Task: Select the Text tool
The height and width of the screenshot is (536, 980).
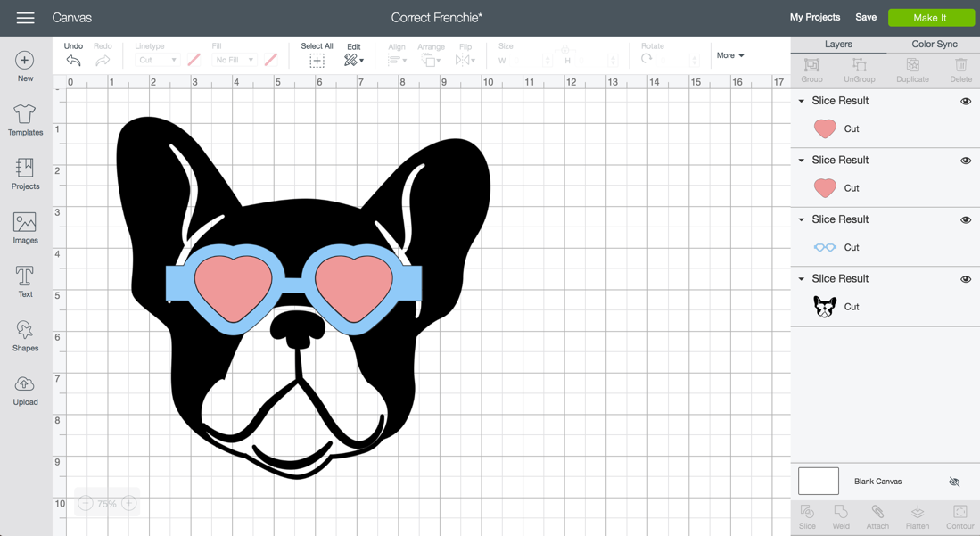Action: coord(25,281)
